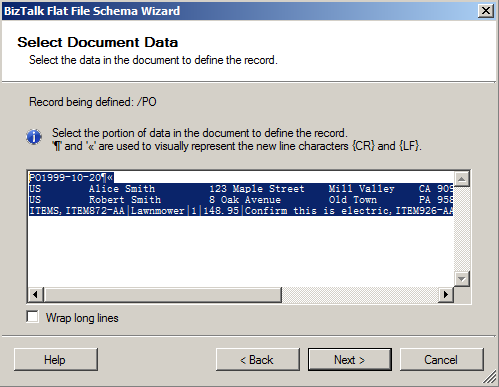
Task: Cancel the Flat File Schema Wizard
Action: (441, 360)
